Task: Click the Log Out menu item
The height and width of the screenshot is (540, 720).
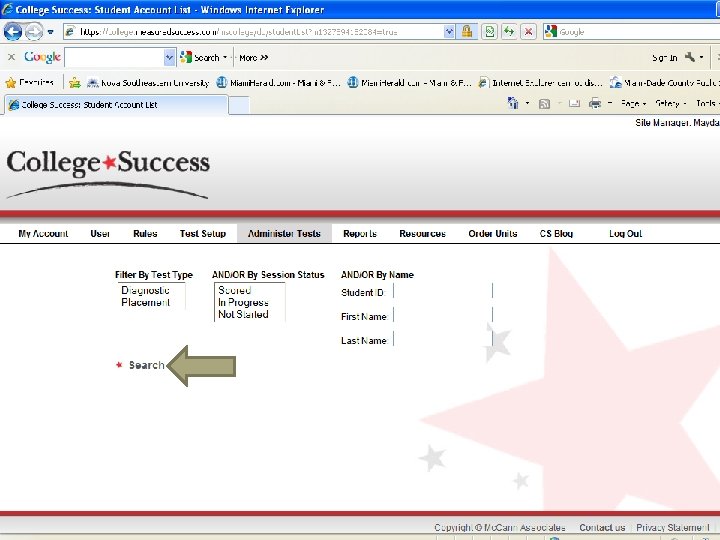Action: pos(625,233)
